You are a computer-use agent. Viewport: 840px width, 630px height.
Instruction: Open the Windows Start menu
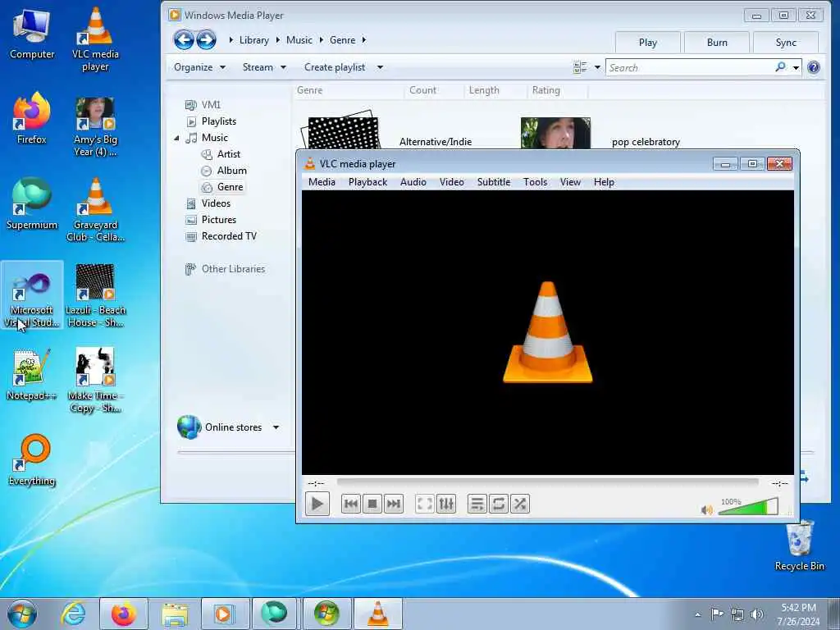[x=22, y=614]
